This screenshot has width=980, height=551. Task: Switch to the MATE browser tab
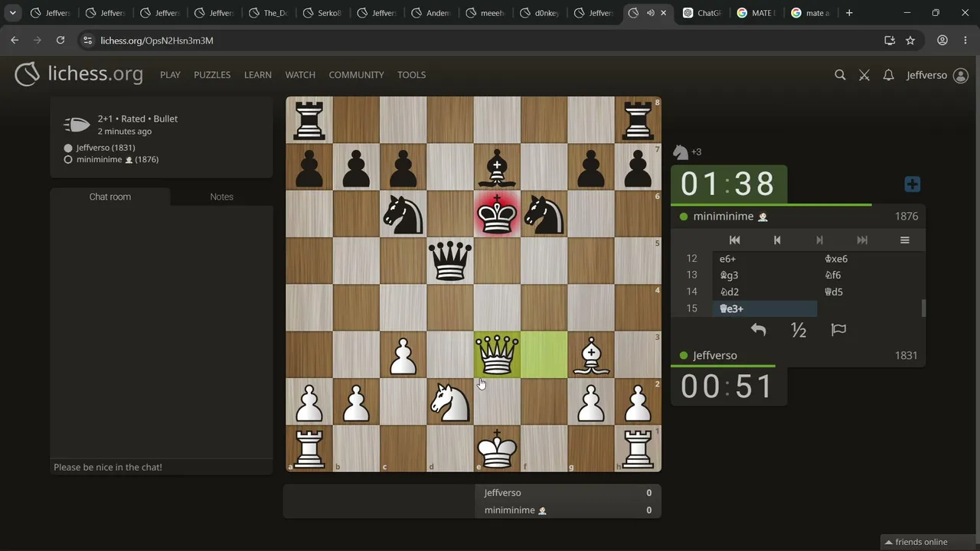tap(756, 13)
